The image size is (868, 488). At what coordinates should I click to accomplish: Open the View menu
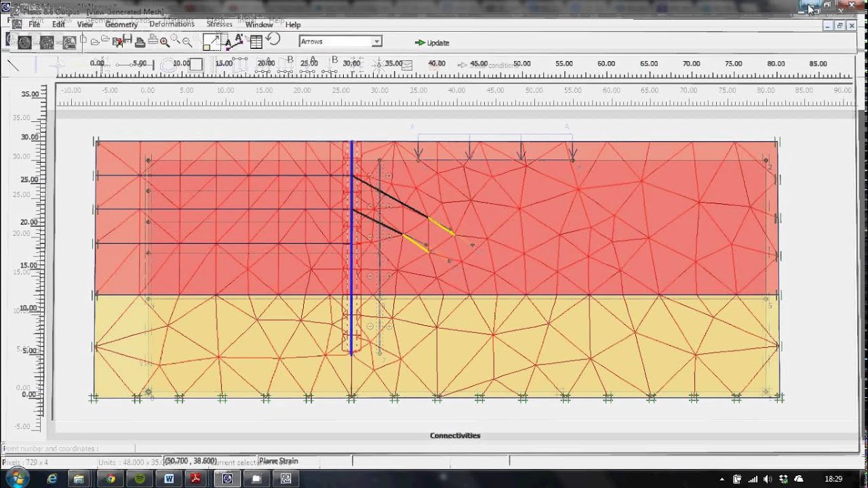tap(85, 24)
